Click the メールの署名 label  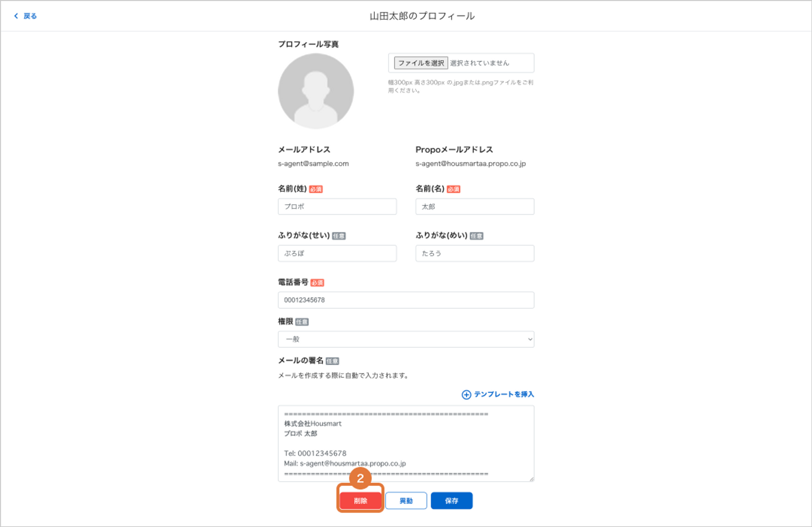(300, 361)
